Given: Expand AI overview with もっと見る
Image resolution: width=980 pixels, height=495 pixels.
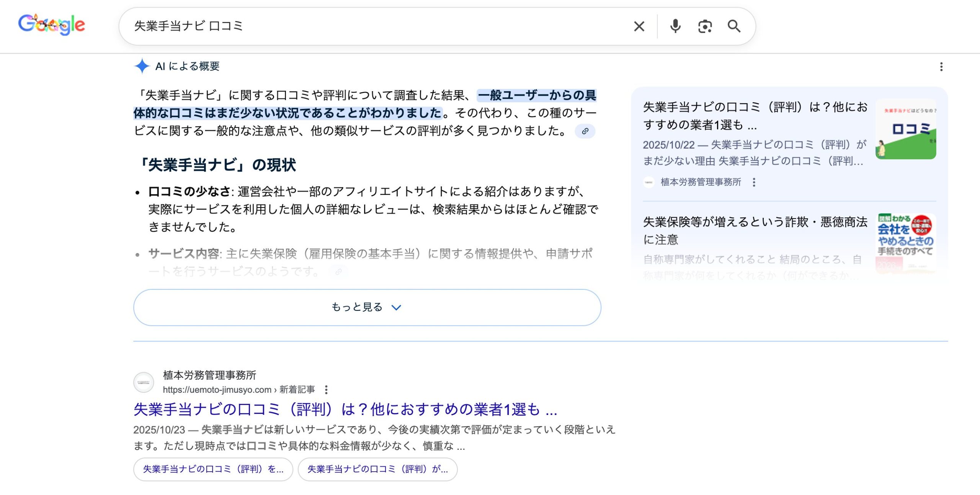Looking at the screenshot, I should (x=367, y=307).
